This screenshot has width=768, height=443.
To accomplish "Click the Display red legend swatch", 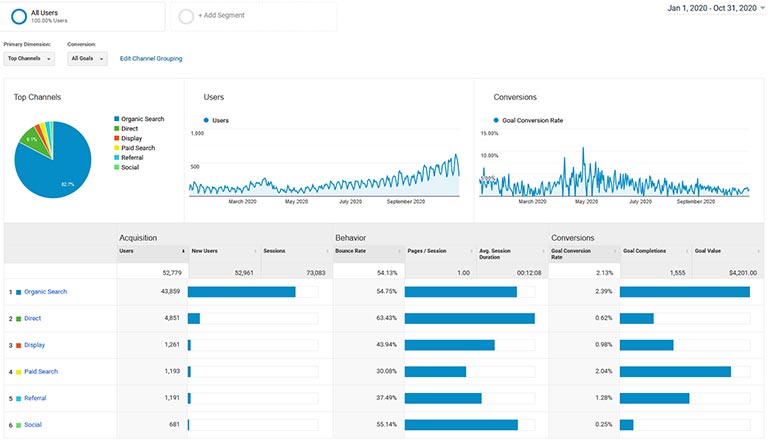I will 117,138.
